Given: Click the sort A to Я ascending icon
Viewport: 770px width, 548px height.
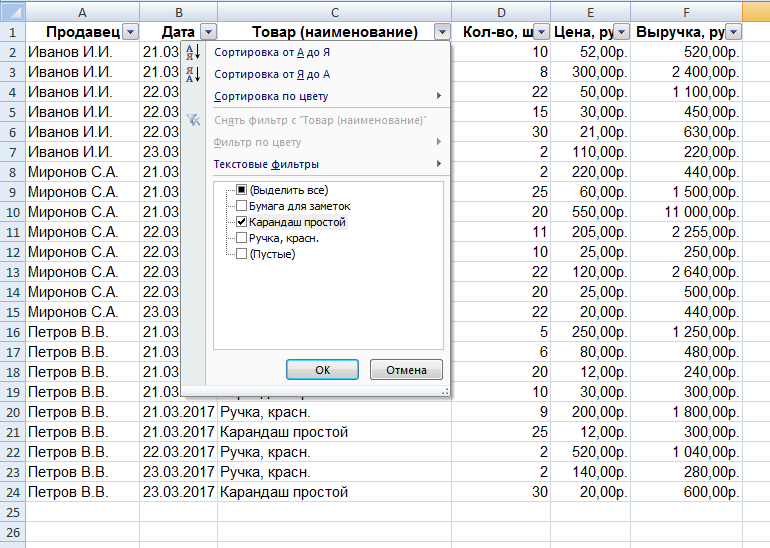Looking at the screenshot, I should tap(193, 52).
